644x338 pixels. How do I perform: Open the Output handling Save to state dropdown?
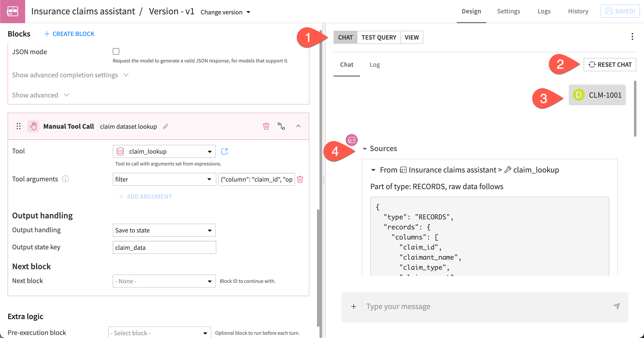point(164,230)
